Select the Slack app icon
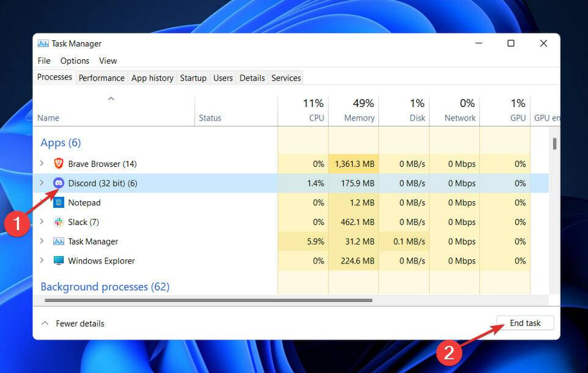Viewport: 588px width, 373px height. click(59, 222)
